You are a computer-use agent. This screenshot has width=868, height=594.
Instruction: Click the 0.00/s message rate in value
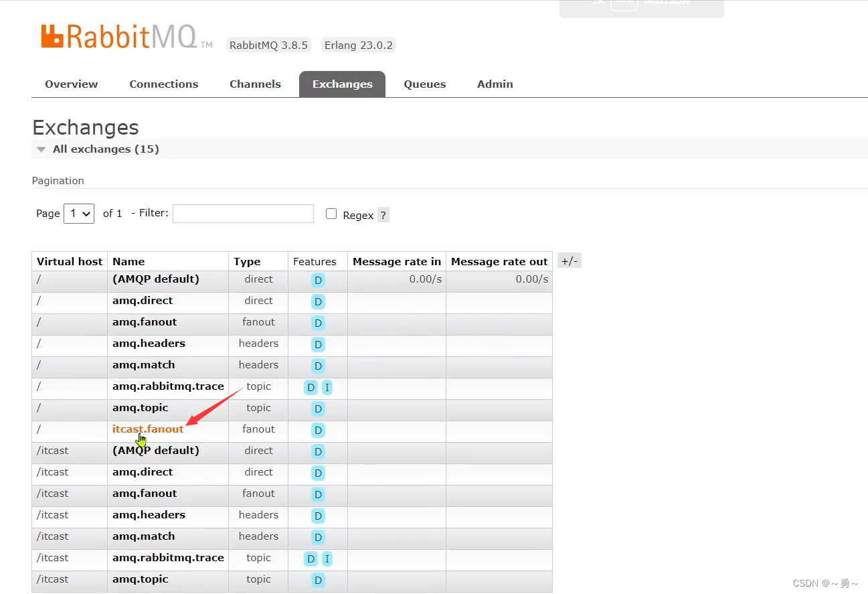(426, 279)
